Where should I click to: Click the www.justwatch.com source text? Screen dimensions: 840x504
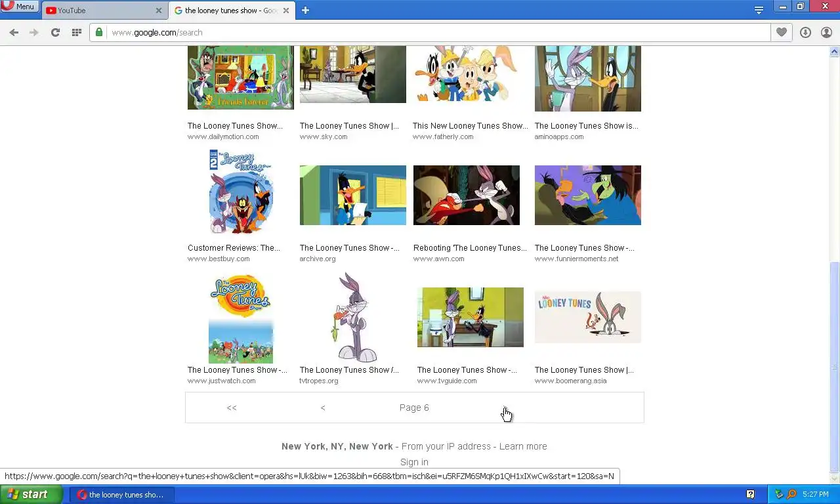222,381
